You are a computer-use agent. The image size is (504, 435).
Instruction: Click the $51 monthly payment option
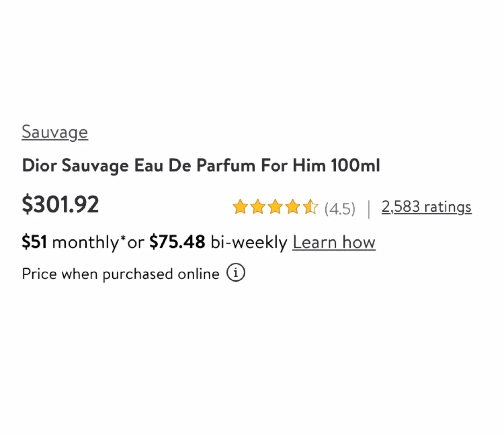point(35,241)
